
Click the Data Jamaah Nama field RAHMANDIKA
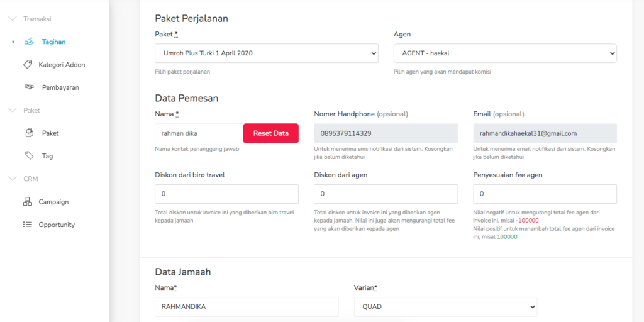tap(247, 307)
